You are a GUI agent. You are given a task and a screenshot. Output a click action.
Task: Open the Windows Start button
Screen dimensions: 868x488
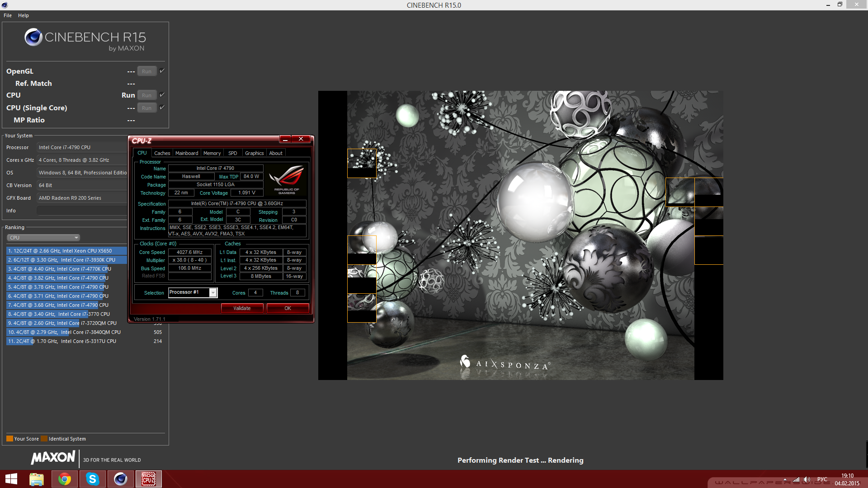[x=11, y=479]
